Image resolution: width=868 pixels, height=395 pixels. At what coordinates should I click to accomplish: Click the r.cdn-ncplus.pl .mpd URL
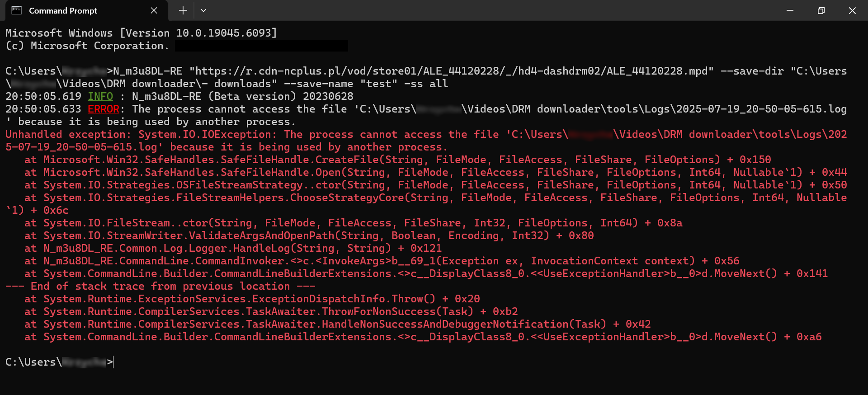452,71
